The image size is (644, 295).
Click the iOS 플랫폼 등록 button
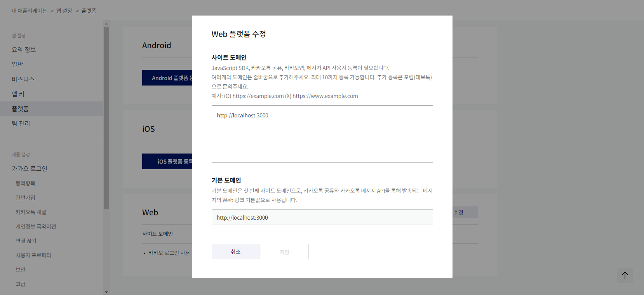[167, 161]
